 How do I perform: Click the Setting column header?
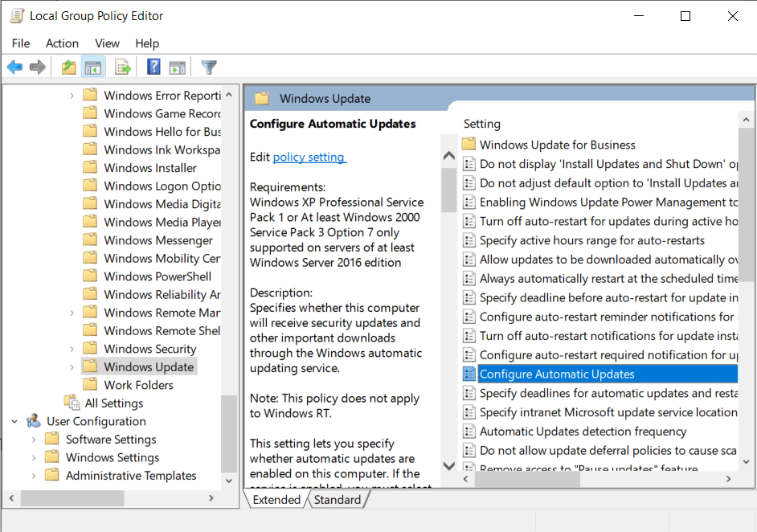coord(481,124)
